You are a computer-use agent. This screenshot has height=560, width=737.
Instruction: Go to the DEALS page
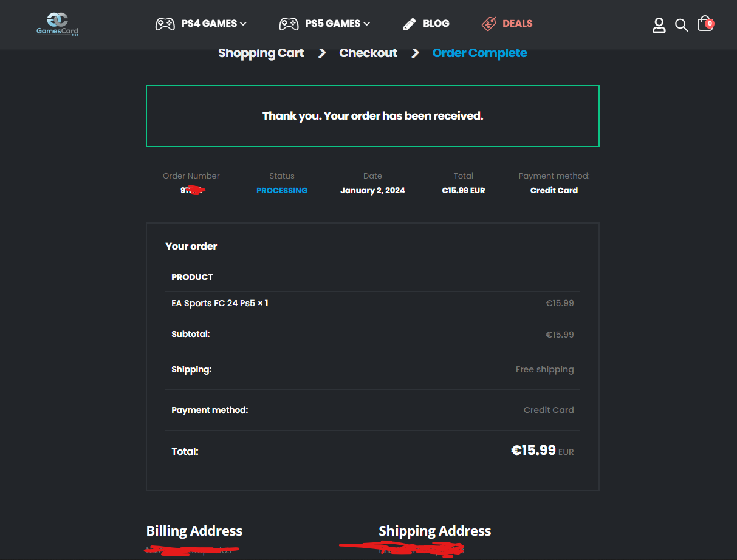coord(518,23)
